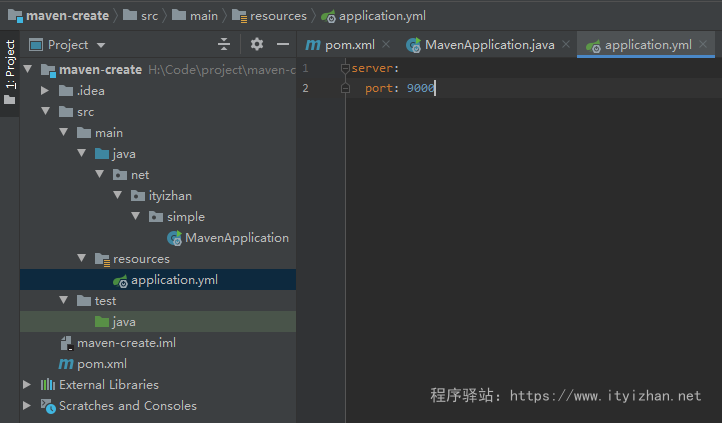Click the application.yml Spring config icon in tree
The image size is (722, 423).
(120, 280)
